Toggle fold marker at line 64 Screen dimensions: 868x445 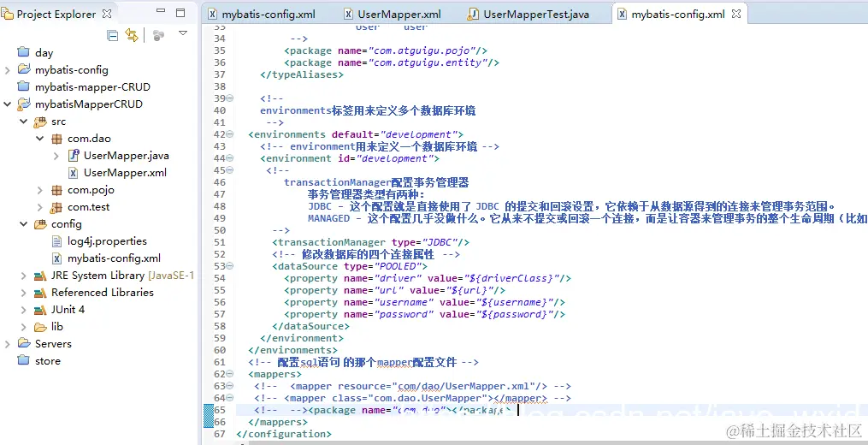point(230,398)
